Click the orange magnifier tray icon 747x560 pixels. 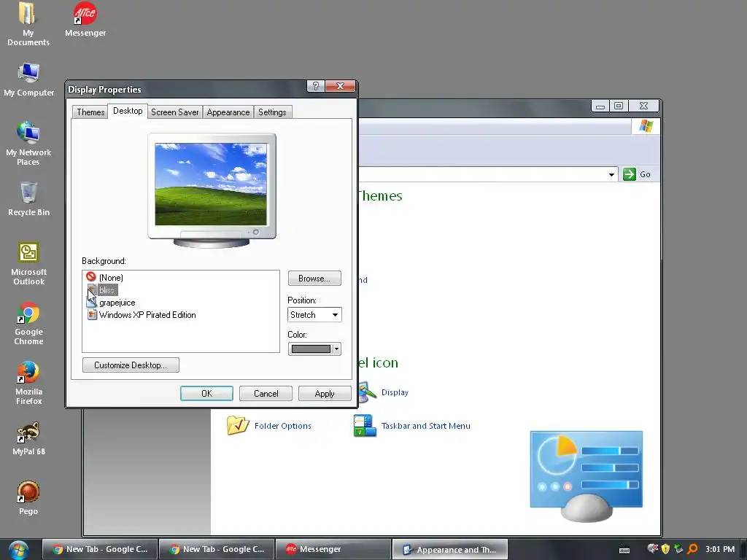tap(692, 549)
